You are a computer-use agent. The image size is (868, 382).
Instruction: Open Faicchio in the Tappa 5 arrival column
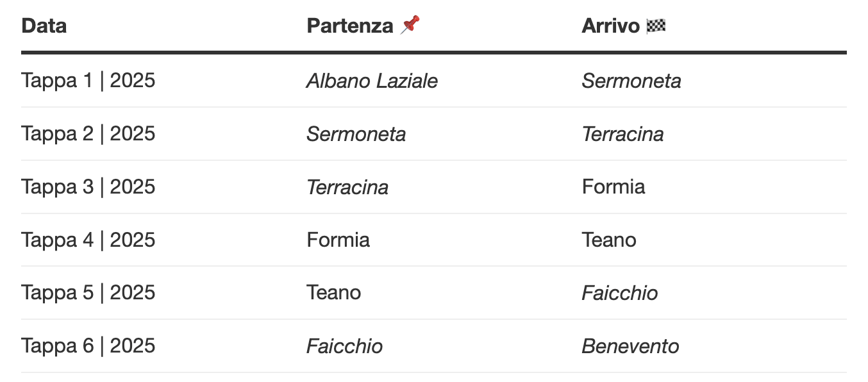coord(619,293)
